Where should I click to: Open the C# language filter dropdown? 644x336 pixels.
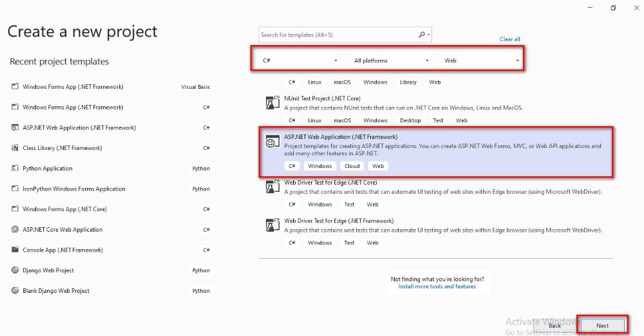tap(300, 61)
